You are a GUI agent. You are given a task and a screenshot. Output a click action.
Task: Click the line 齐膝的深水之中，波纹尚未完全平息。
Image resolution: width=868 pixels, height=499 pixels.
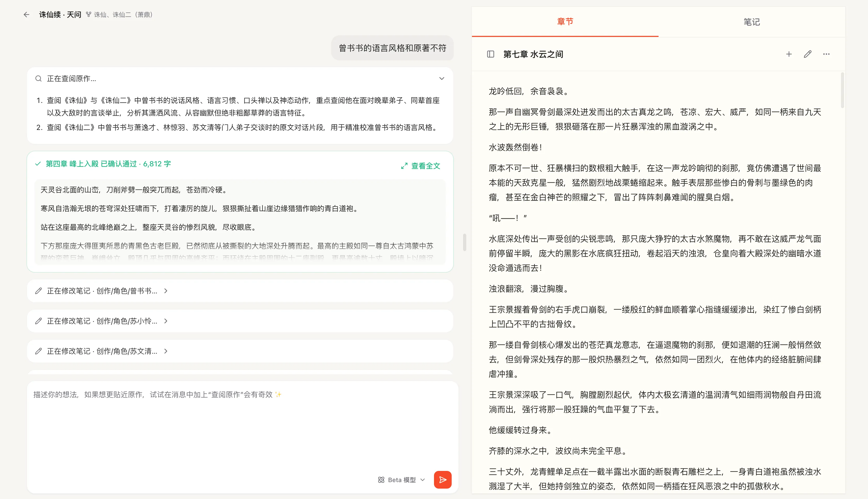(x=558, y=451)
